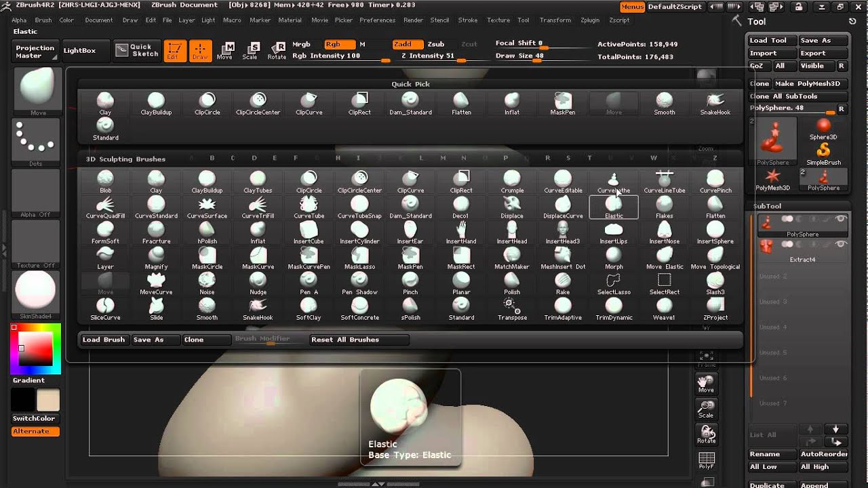Viewport: 868px width, 488px height.
Task: Select the InsertNose brush
Action: (x=665, y=232)
